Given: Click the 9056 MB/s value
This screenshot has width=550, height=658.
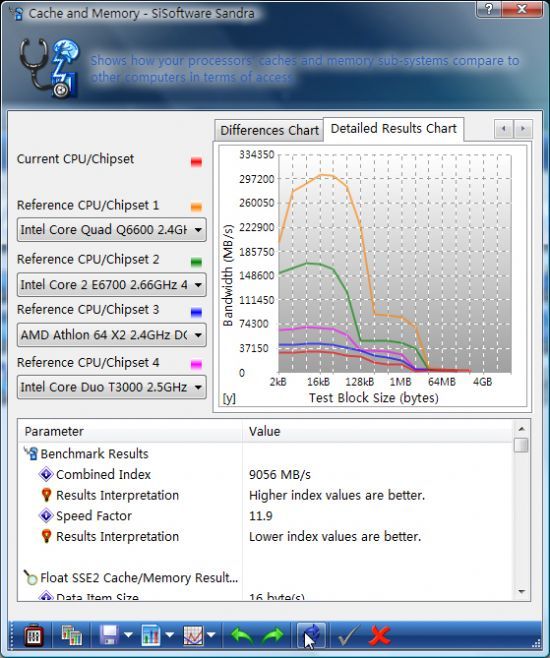Looking at the screenshot, I should (280, 475).
